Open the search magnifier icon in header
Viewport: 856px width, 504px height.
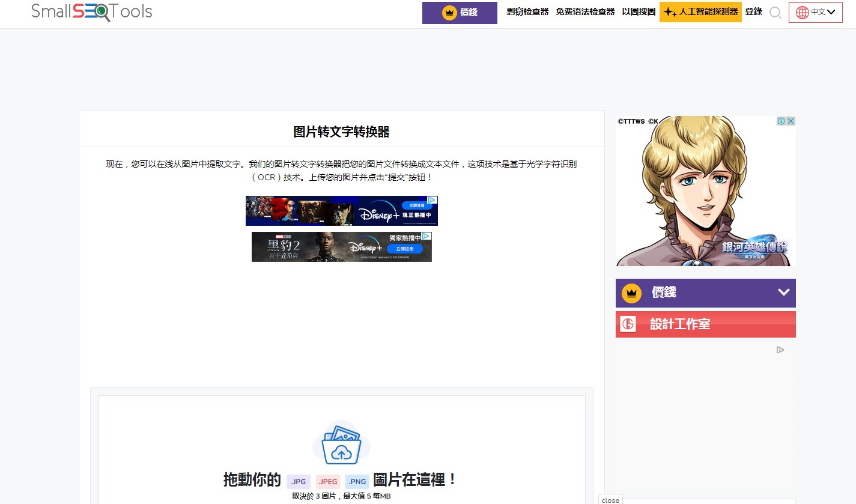[775, 13]
